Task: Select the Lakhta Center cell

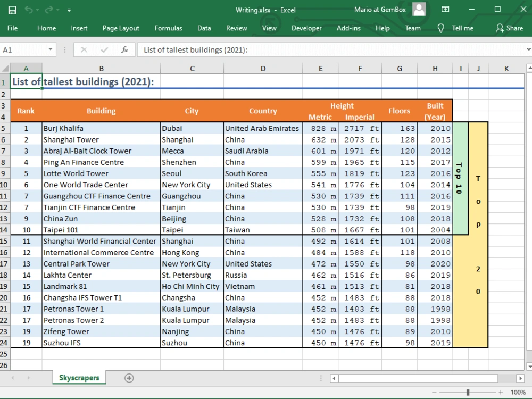Action: [101, 275]
